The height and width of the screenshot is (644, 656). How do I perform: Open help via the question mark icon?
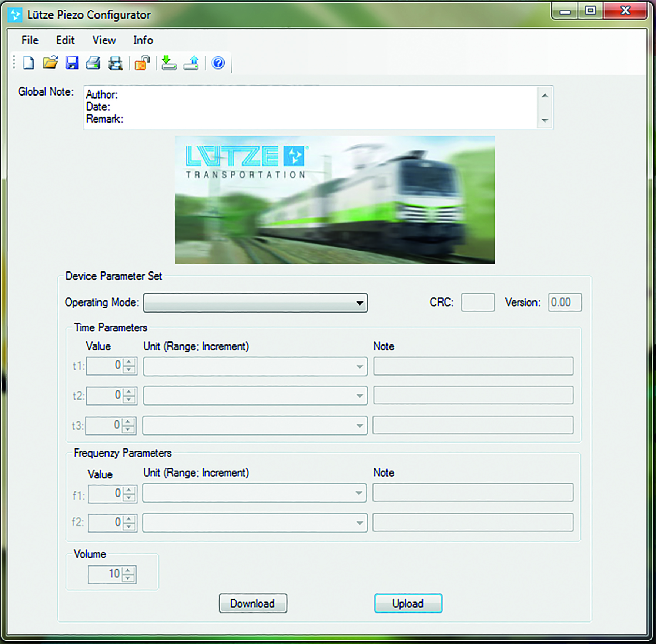tap(218, 63)
